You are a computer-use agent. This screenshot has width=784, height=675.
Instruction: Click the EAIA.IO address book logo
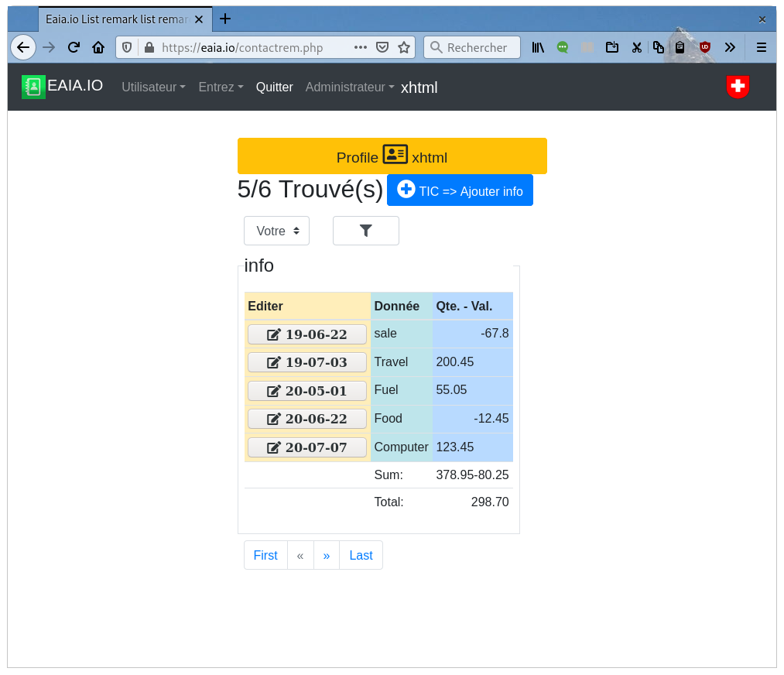[x=33, y=87]
